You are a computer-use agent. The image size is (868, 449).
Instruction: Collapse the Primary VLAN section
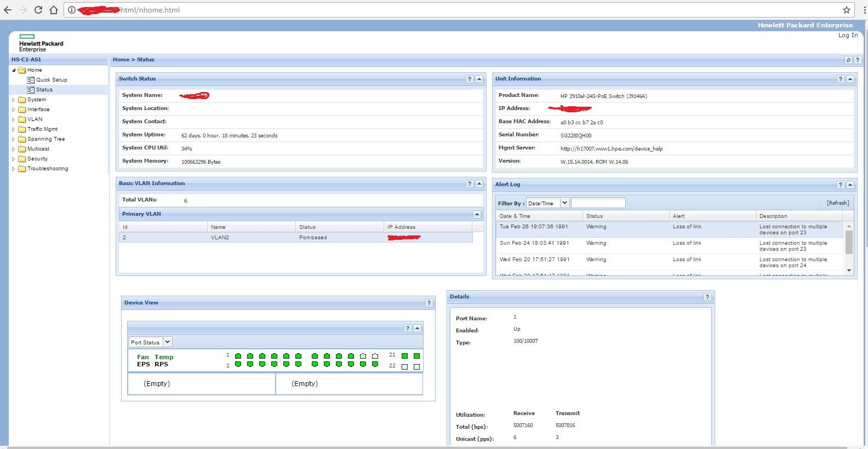(477, 214)
